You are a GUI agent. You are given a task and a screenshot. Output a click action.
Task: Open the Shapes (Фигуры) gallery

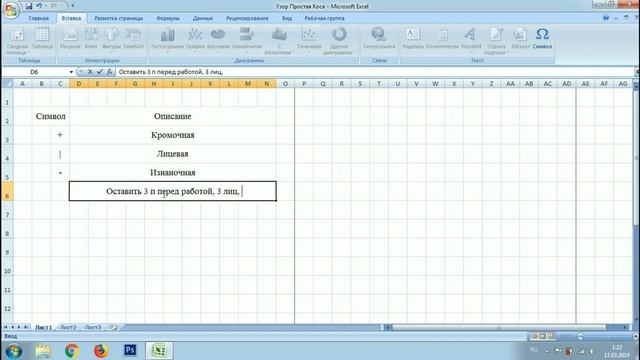[x=111, y=39]
